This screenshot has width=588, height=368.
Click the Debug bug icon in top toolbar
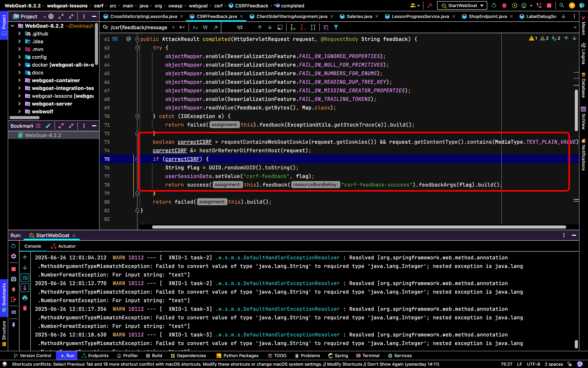[x=504, y=5]
